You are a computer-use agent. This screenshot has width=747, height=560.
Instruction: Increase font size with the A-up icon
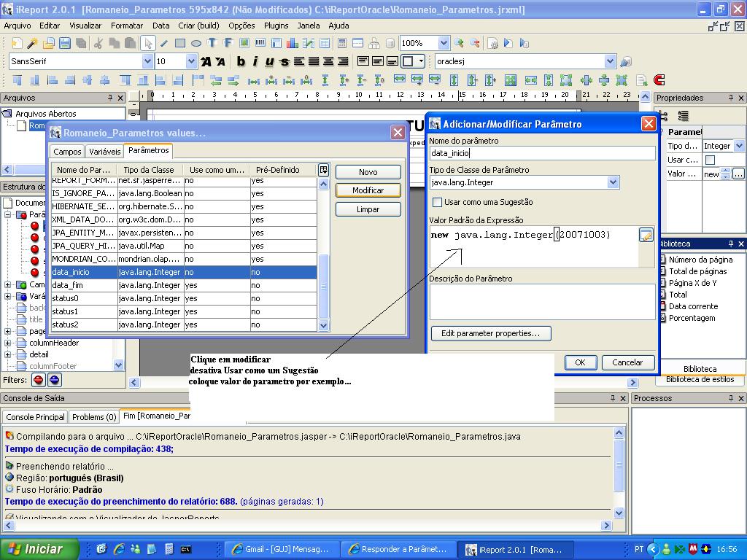point(206,61)
